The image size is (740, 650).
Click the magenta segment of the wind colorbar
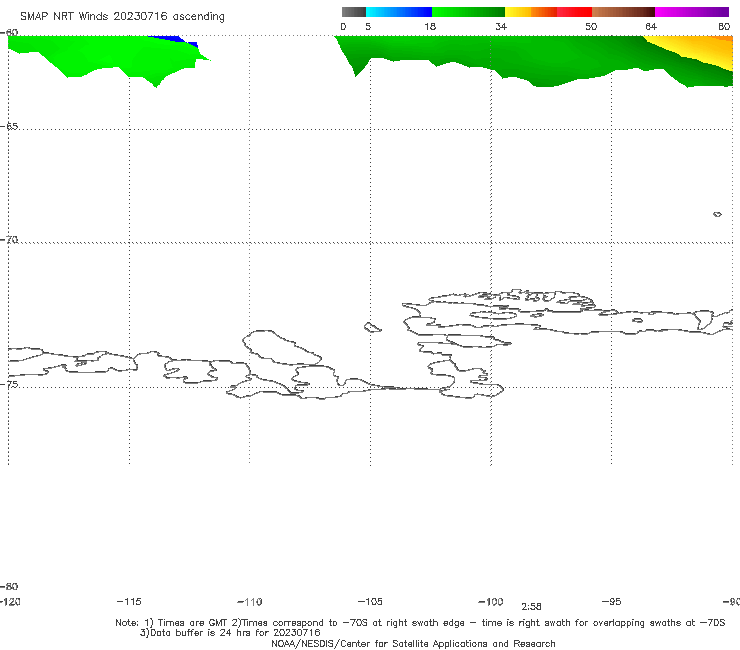(x=692, y=12)
